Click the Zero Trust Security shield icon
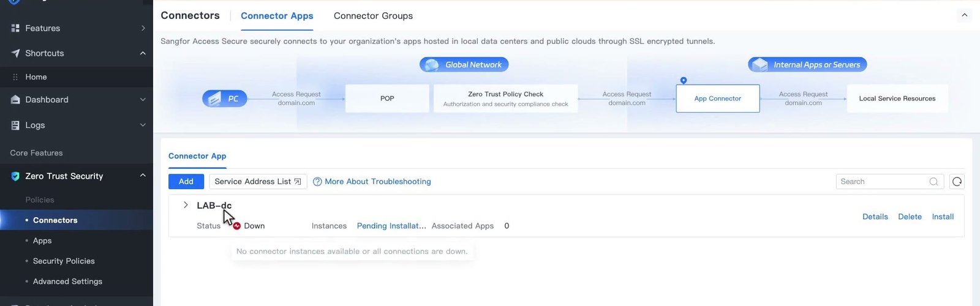980x306 pixels. pos(15,176)
